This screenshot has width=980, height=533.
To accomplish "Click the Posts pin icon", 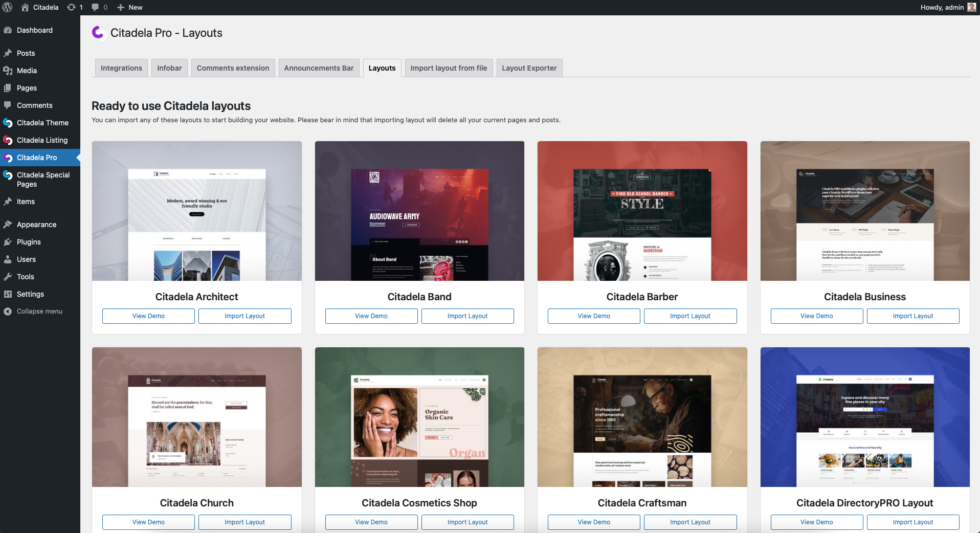I will pos(8,53).
